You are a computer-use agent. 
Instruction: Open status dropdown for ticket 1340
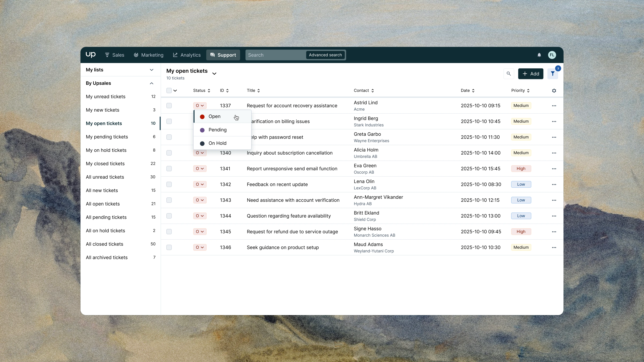click(x=200, y=153)
